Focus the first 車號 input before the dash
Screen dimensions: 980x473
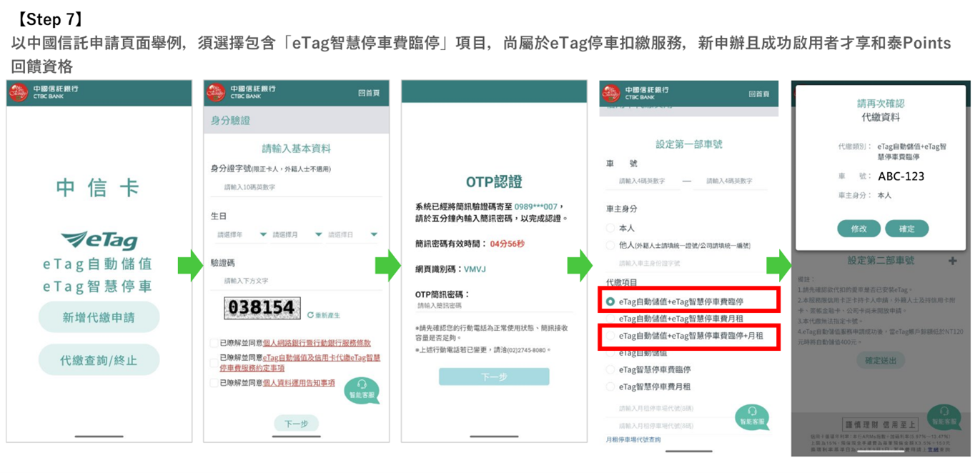pos(642,181)
